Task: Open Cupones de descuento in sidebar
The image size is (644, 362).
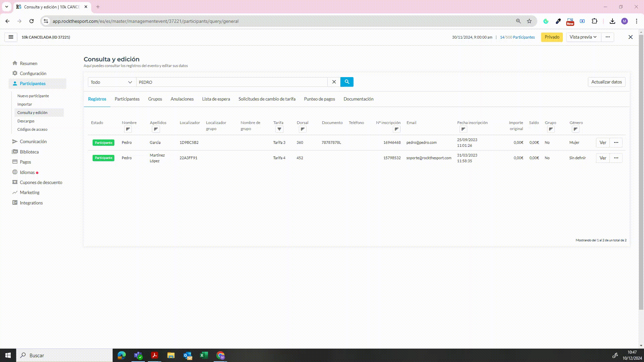Action: [41, 182]
